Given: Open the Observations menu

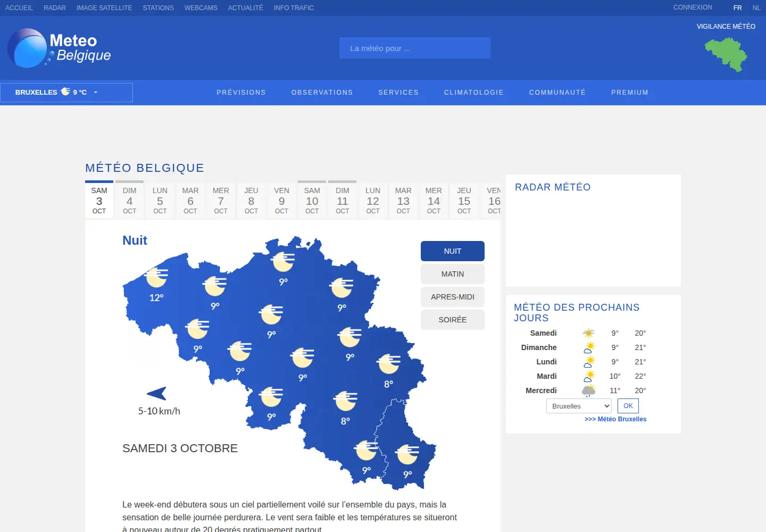Looking at the screenshot, I should (322, 93).
